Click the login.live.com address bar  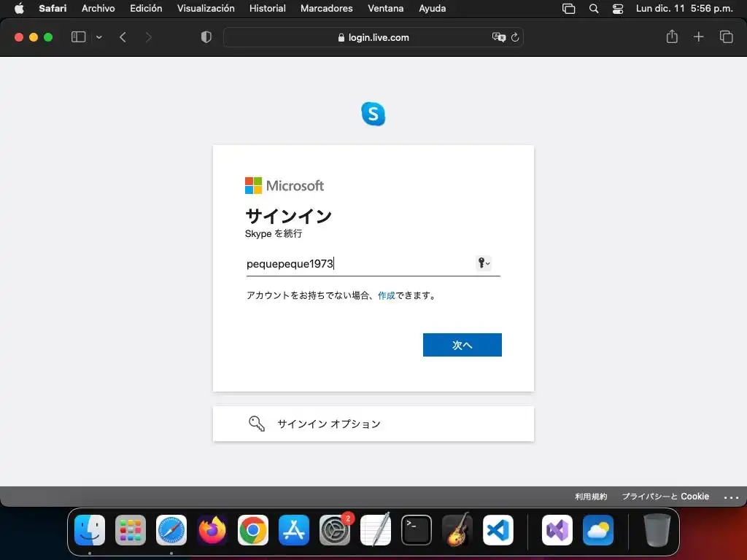(373, 37)
